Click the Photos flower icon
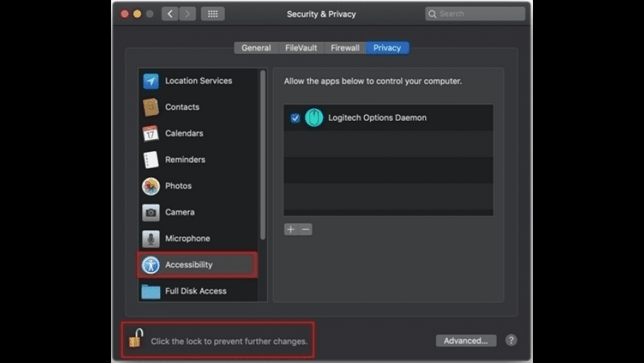 pos(151,186)
